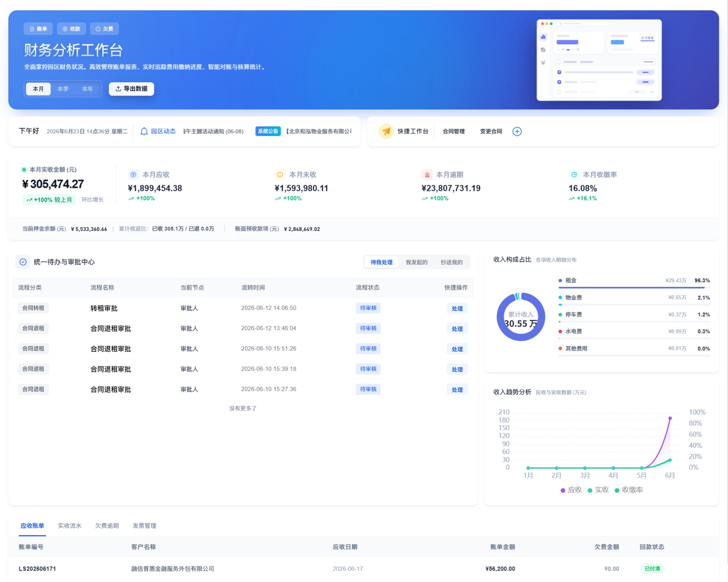
Task: Switch to the 欠费逾期 tab
Action: tap(107, 526)
